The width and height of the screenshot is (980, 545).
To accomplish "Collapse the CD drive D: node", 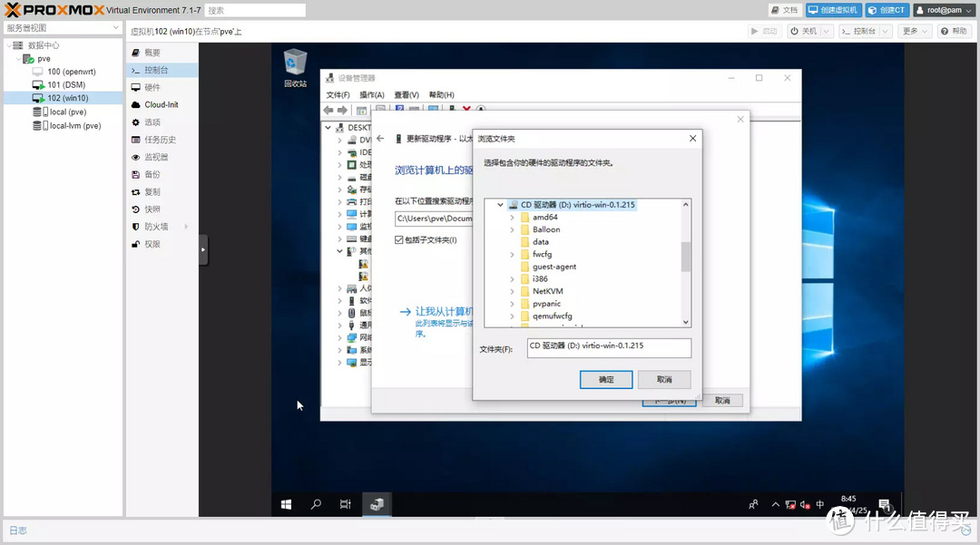I will coord(500,205).
